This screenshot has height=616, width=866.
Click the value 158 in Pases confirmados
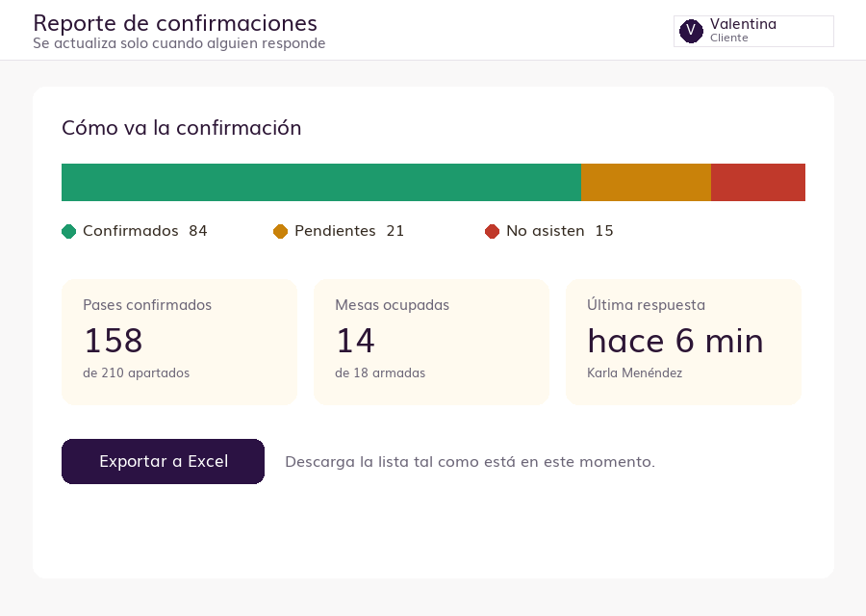point(114,341)
